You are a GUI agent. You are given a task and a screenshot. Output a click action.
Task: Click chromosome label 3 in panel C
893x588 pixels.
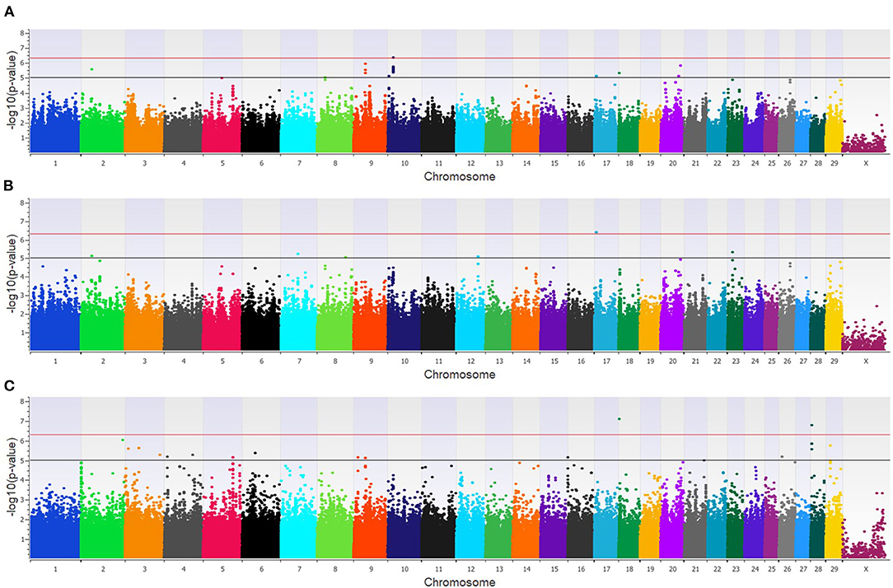click(145, 568)
